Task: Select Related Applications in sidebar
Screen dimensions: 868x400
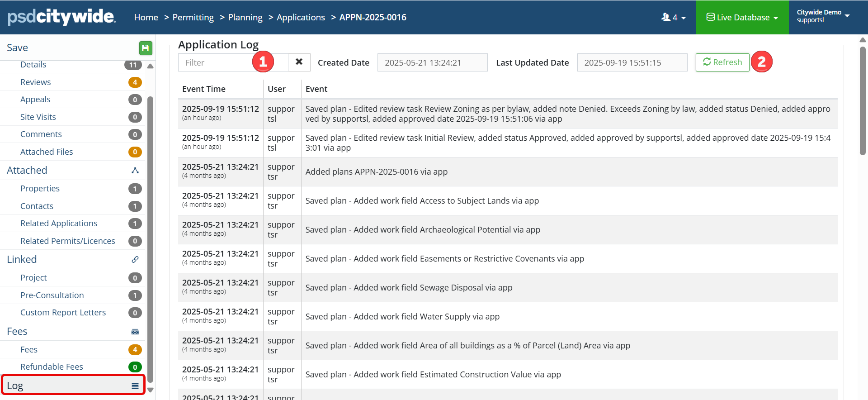Action: click(x=59, y=224)
